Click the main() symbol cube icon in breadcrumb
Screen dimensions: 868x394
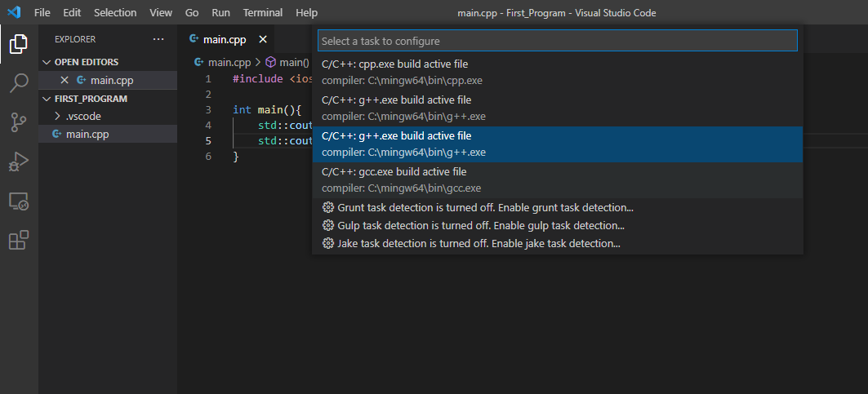tap(271, 62)
